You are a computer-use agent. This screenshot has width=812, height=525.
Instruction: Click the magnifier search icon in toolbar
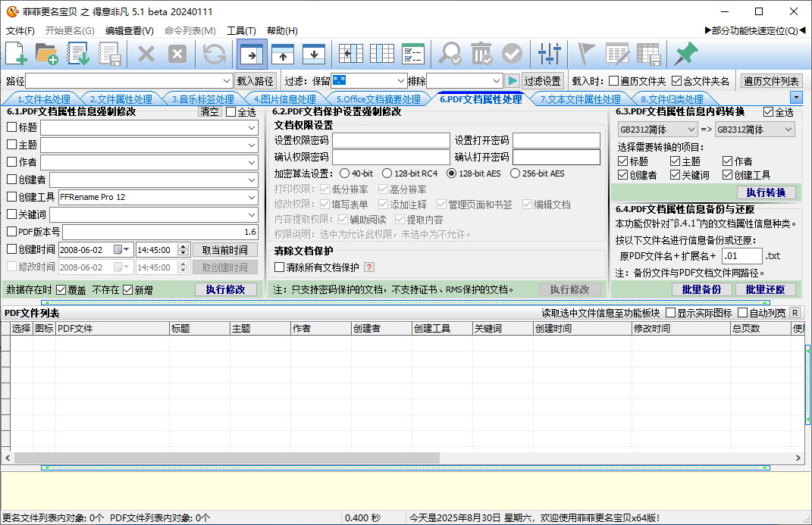(450, 54)
